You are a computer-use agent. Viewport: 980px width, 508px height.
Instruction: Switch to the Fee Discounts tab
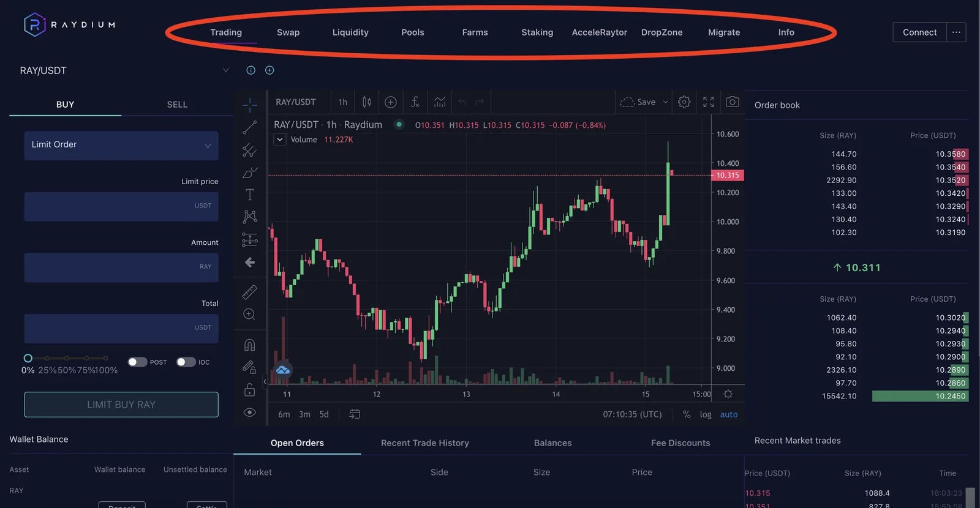(680, 443)
